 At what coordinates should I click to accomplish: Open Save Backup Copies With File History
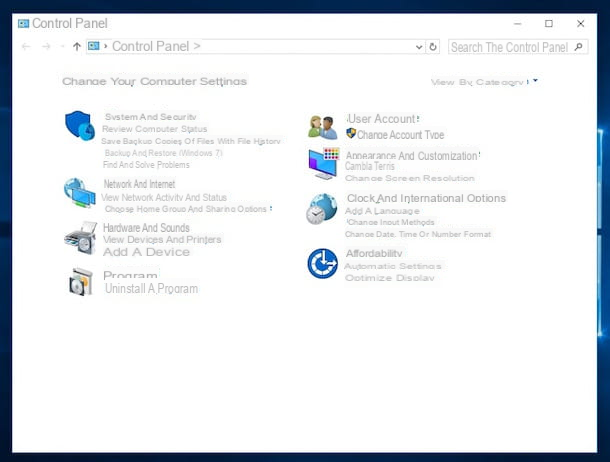click(x=191, y=141)
